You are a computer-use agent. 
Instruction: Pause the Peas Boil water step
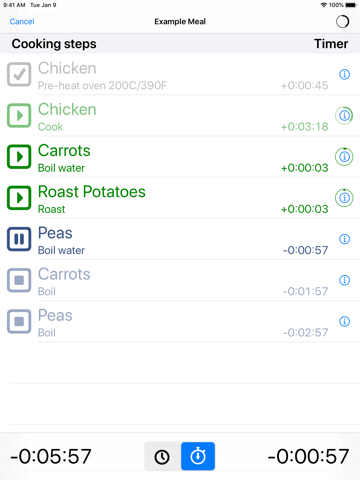coord(19,239)
